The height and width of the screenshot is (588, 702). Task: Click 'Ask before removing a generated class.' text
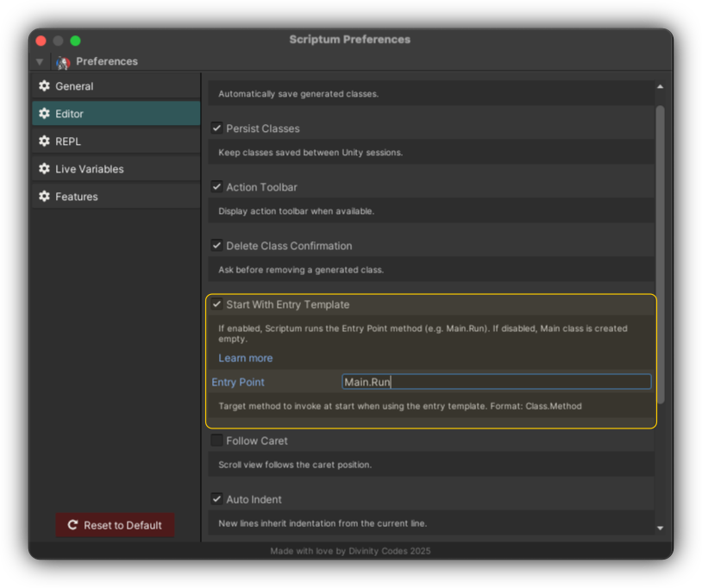coord(301,270)
